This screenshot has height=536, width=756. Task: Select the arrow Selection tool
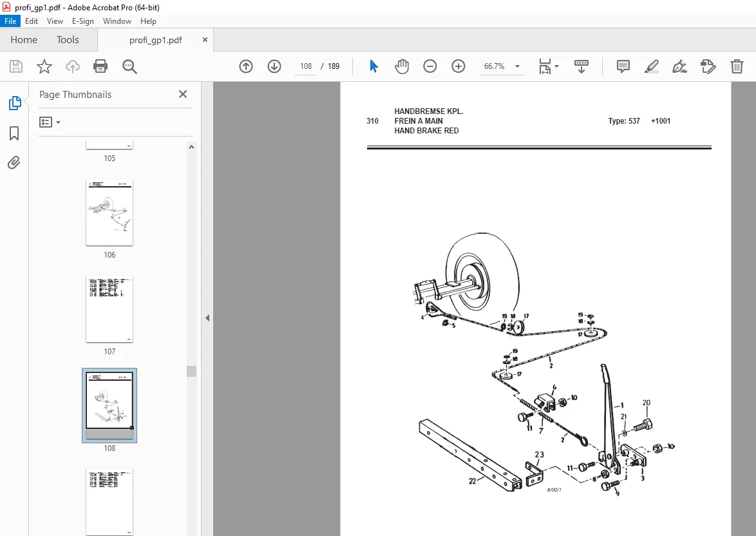tap(373, 66)
